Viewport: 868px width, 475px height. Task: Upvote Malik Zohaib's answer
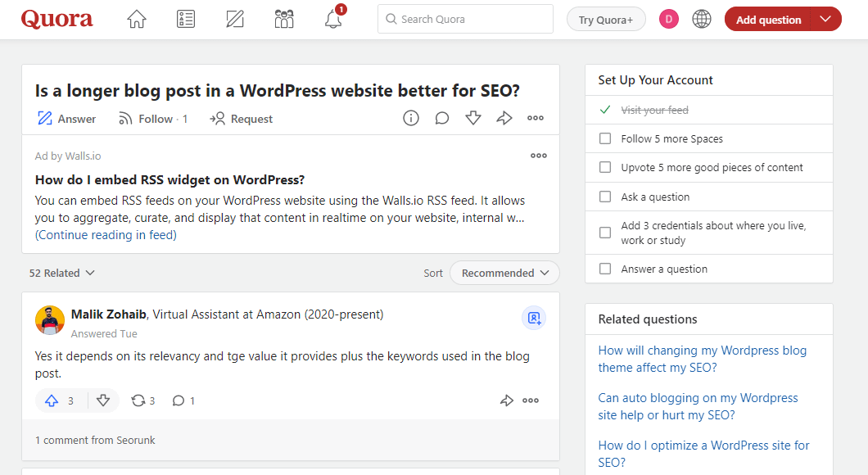click(x=61, y=400)
